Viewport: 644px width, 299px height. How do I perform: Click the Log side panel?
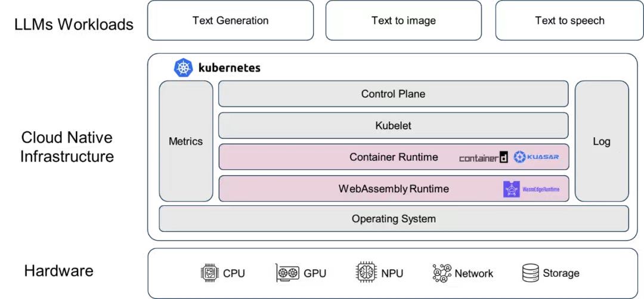pos(602,141)
